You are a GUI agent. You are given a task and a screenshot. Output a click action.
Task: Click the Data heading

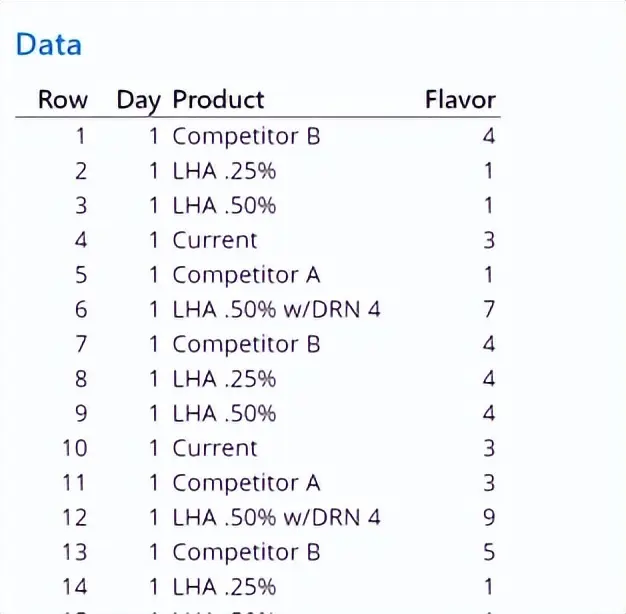[x=49, y=44]
